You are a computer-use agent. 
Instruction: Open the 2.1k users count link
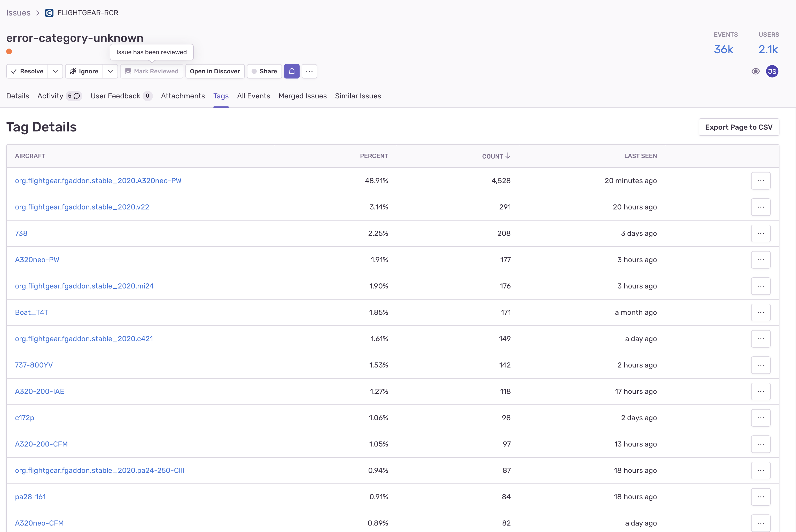pyautogui.click(x=768, y=50)
